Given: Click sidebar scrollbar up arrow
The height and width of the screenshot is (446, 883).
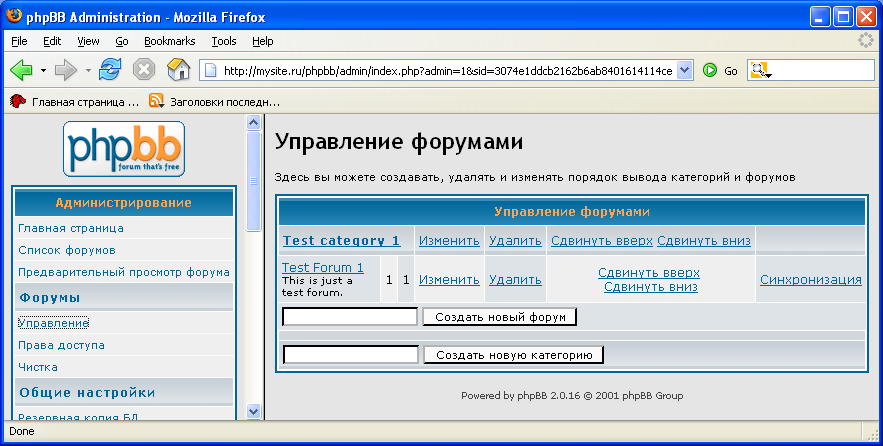Looking at the screenshot, I should coord(253,122).
